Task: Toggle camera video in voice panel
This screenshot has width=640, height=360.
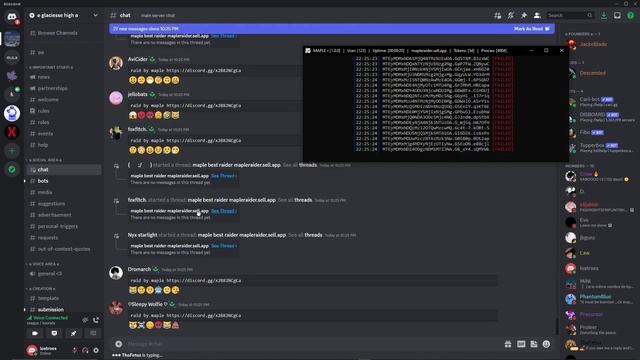Action: pyautogui.click(x=35, y=333)
